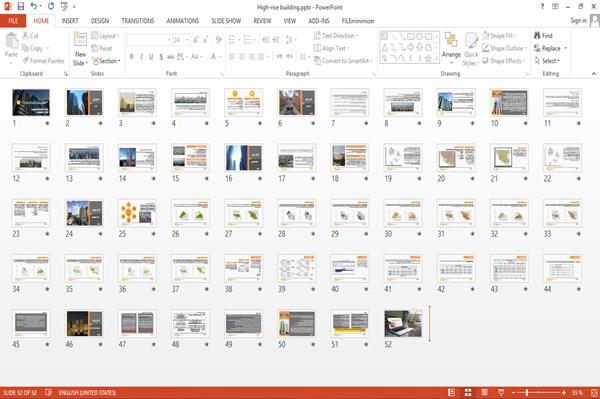Switch to Slide Sorter view icon in status bar
Image resolution: width=600 pixels, height=399 pixels.
tap(468, 392)
